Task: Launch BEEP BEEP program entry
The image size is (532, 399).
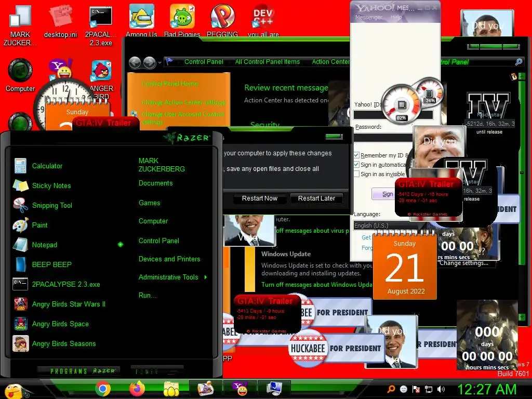Action: [51, 264]
